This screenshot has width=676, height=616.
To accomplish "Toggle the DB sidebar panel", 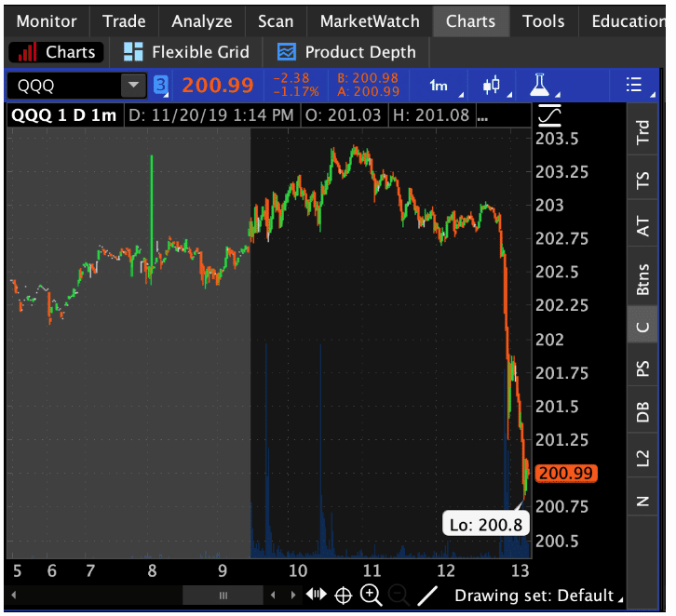I will pos(642,411).
